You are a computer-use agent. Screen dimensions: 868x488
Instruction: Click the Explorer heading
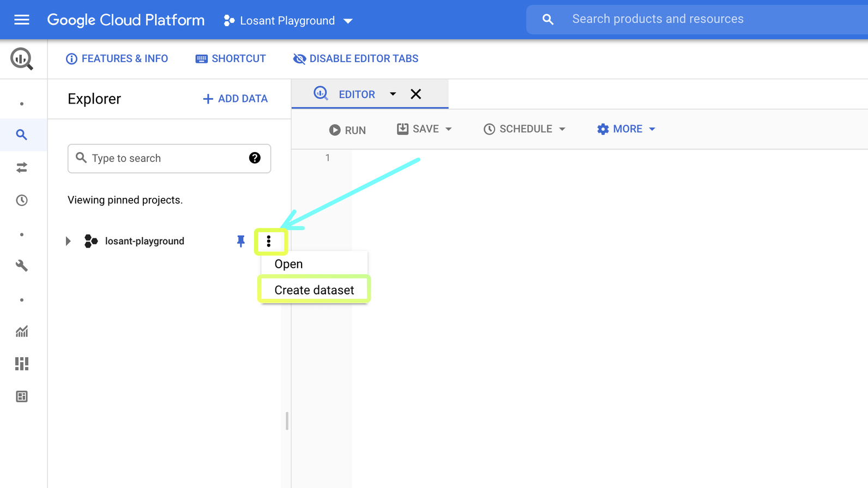[94, 99]
